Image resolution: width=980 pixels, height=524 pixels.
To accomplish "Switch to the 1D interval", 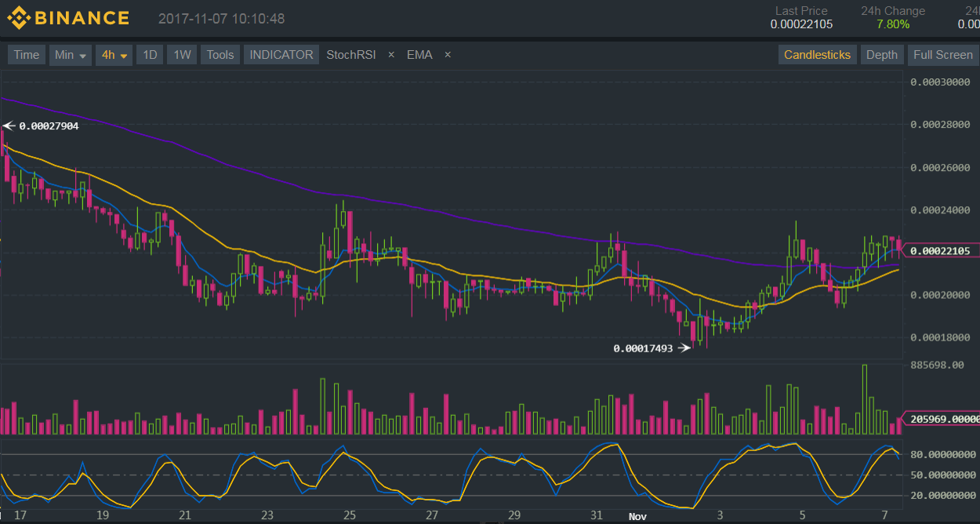I will click(x=149, y=55).
